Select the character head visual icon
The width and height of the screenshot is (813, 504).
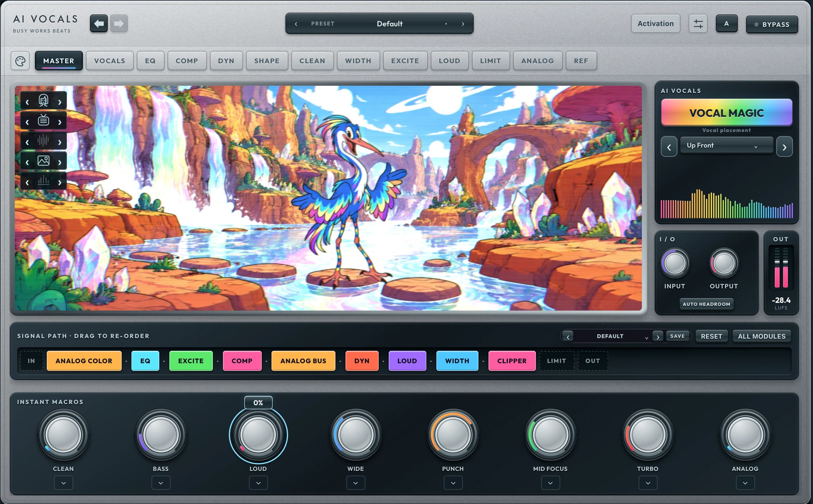tap(43, 100)
